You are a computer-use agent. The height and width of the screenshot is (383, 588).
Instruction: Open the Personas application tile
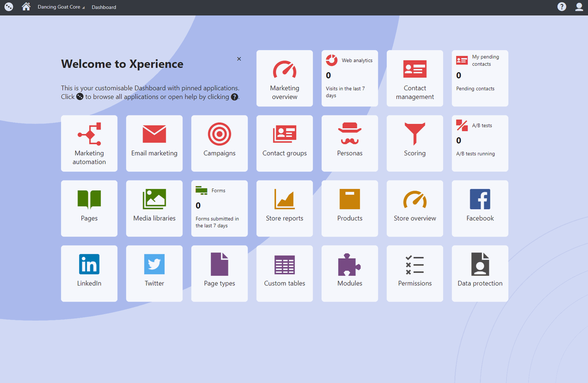pyautogui.click(x=349, y=143)
